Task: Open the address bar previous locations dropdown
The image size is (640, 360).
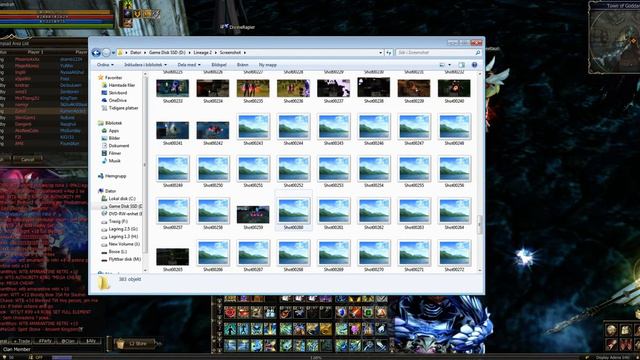Action: [380, 53]
